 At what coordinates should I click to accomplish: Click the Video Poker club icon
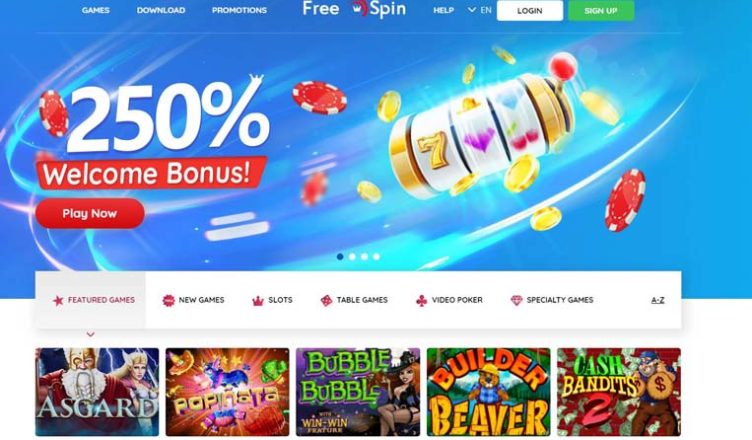tap(421, 300)
